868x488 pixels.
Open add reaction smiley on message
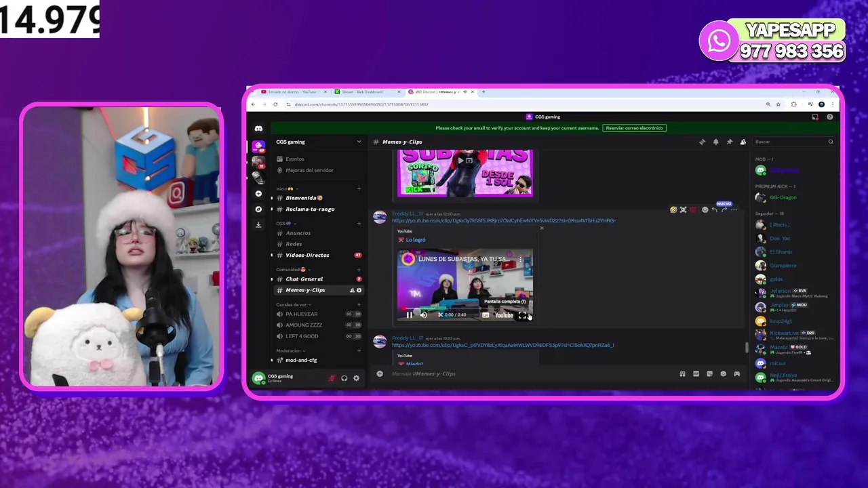point(705,209)
